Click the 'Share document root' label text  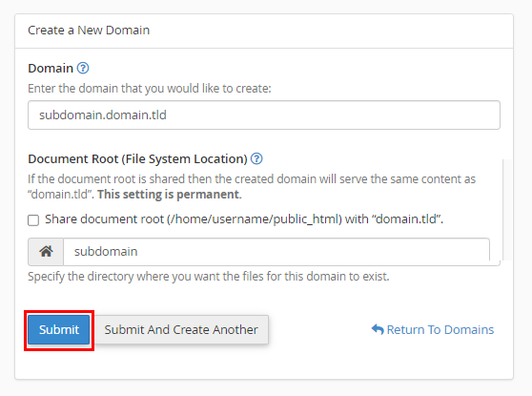[x=244, y=219]
